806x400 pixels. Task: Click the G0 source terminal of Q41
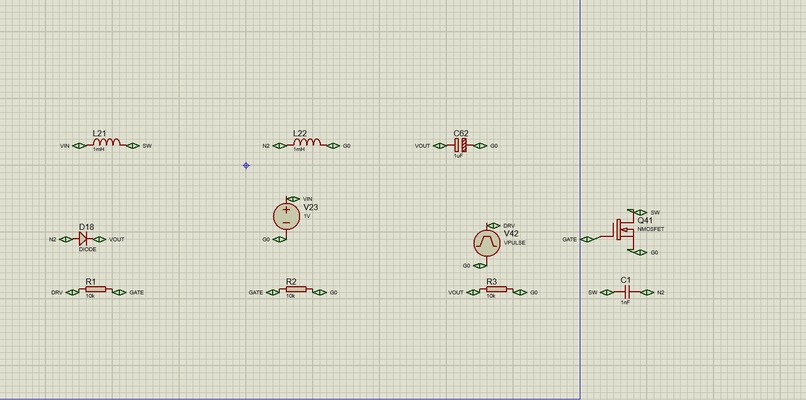[x=640, y=252]
